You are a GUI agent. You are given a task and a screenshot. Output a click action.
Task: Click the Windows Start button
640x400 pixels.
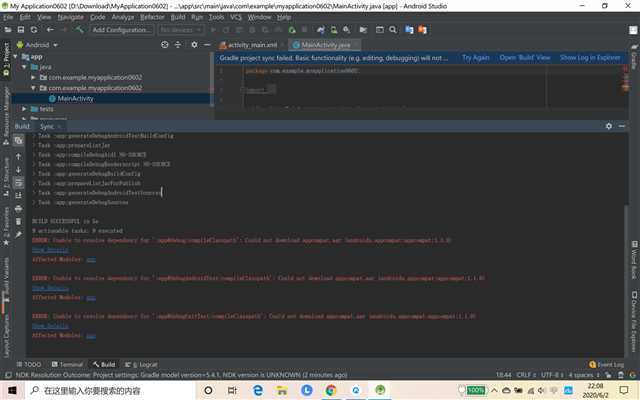click(x=12, y=390)
